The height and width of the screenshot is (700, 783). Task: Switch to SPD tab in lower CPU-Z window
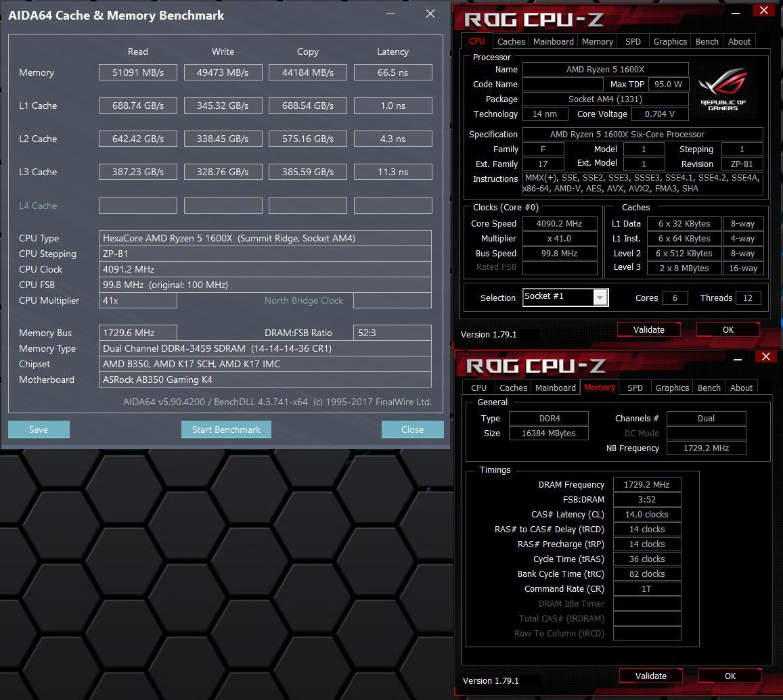[x=635, y=388]
